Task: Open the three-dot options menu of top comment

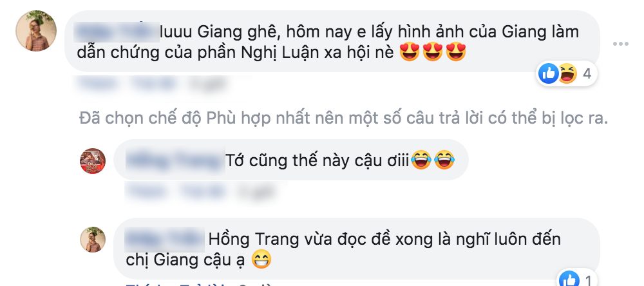Action: [x=620, y=44]
